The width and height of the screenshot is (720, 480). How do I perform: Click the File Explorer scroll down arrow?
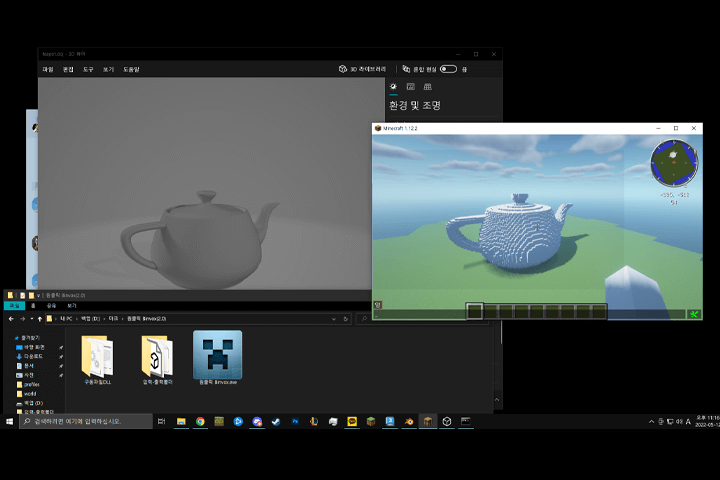pyautogui.click(x=497, y=400)
